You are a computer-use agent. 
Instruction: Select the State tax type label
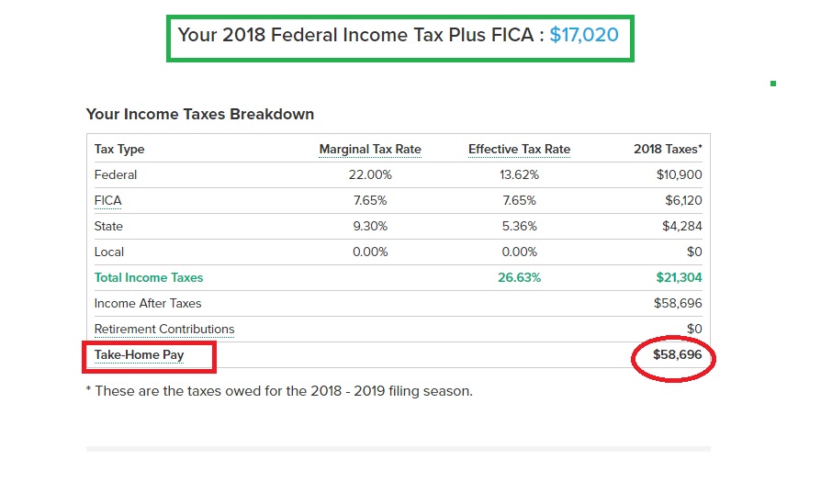point(108,226)
